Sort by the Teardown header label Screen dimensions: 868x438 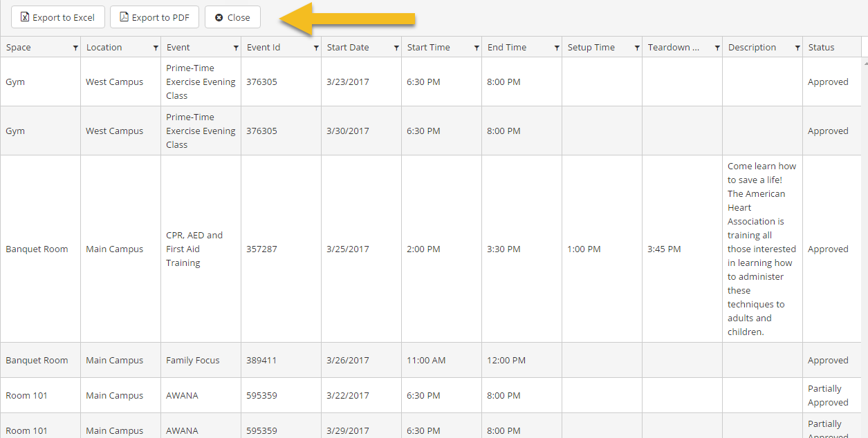tap(674, 48)
